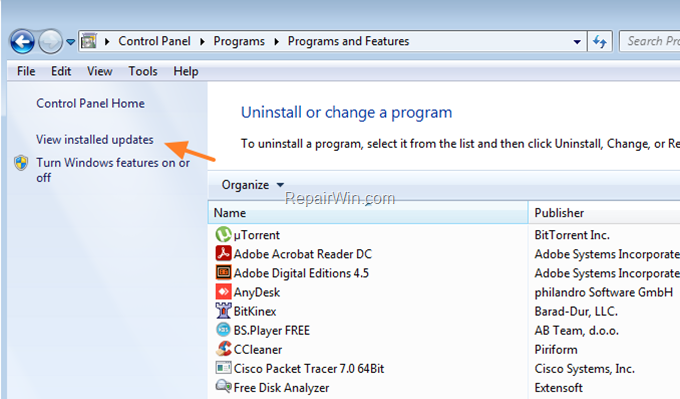Click the Control Panel icon in address bar

89,41
